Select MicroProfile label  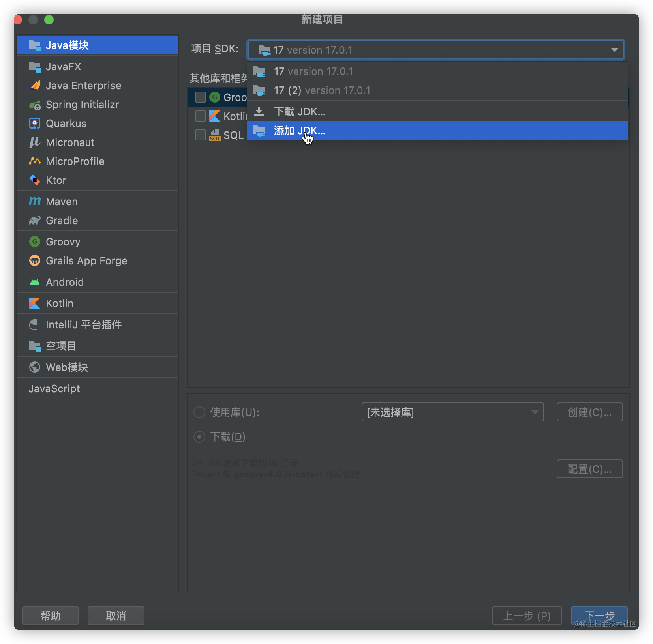[75, 161]
